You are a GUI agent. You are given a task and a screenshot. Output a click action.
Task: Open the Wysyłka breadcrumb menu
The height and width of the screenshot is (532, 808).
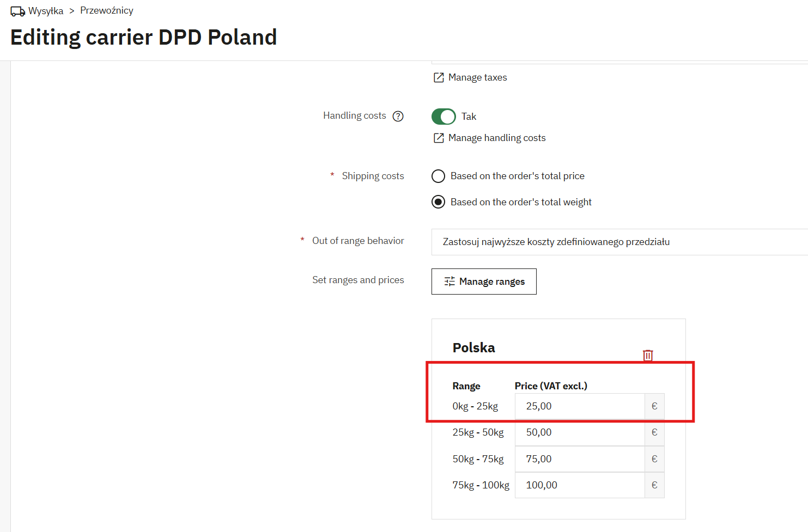point(46,11)
